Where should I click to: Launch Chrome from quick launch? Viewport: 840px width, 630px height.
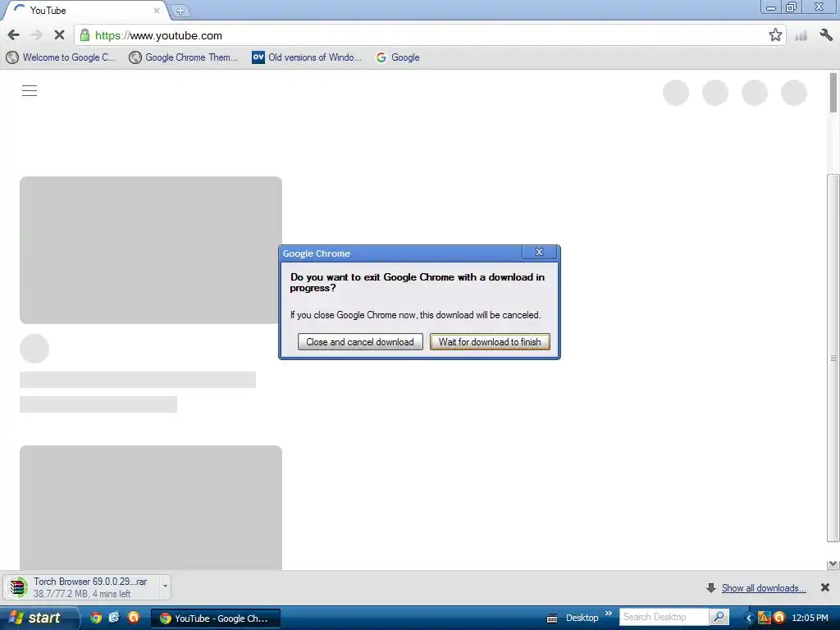(x=96, y=618)
